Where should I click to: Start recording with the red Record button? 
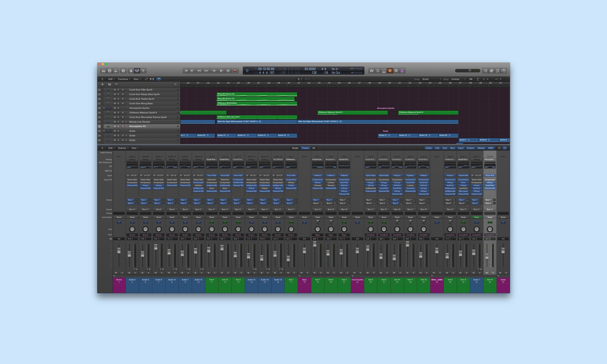point(235,71)
